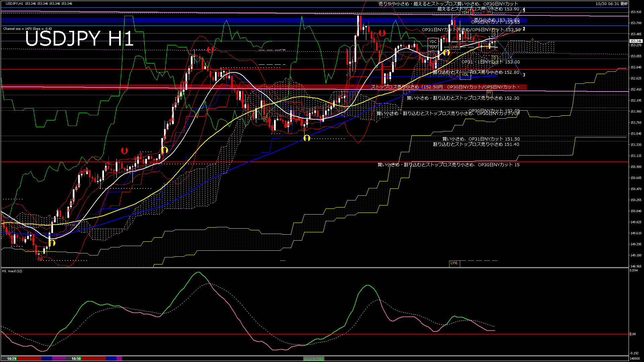Click the Elliott wave number 3 label
This screenshot has height=362, width=644.
[x=524, y=75]
